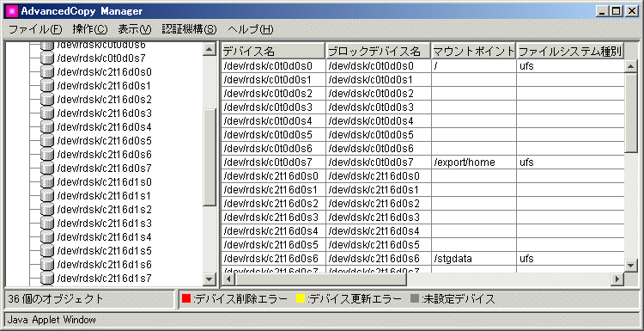
Task: Click disk icon for /dev/rdsk/c2t16d0s0 in tree
Action: point(47,72)
